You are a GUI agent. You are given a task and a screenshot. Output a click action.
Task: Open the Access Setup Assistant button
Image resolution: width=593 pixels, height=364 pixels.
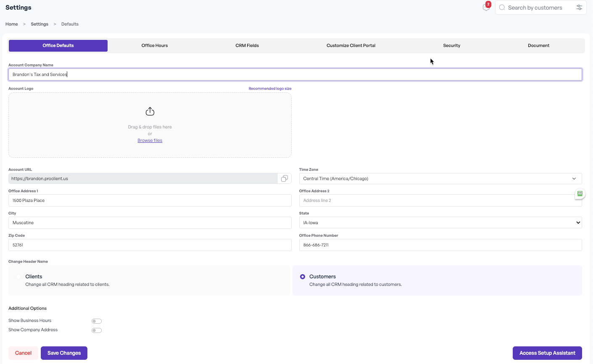[x=547, y=353]
